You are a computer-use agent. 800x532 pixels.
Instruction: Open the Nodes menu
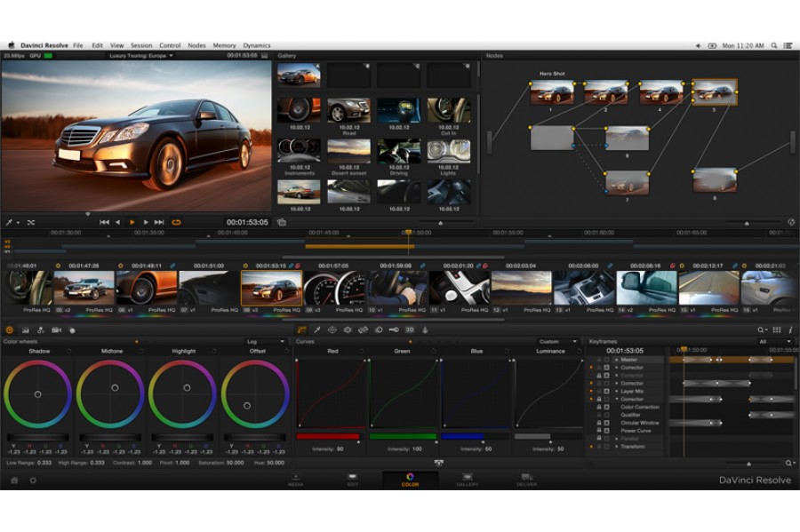[196, 45]
